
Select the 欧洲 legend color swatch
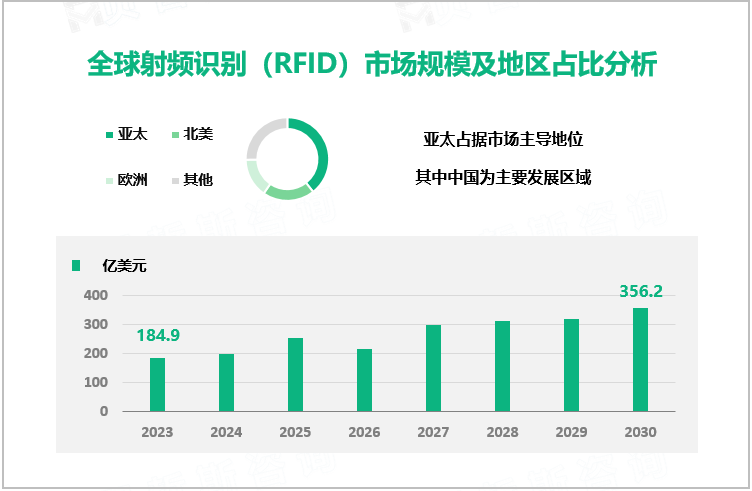point(109,181)
